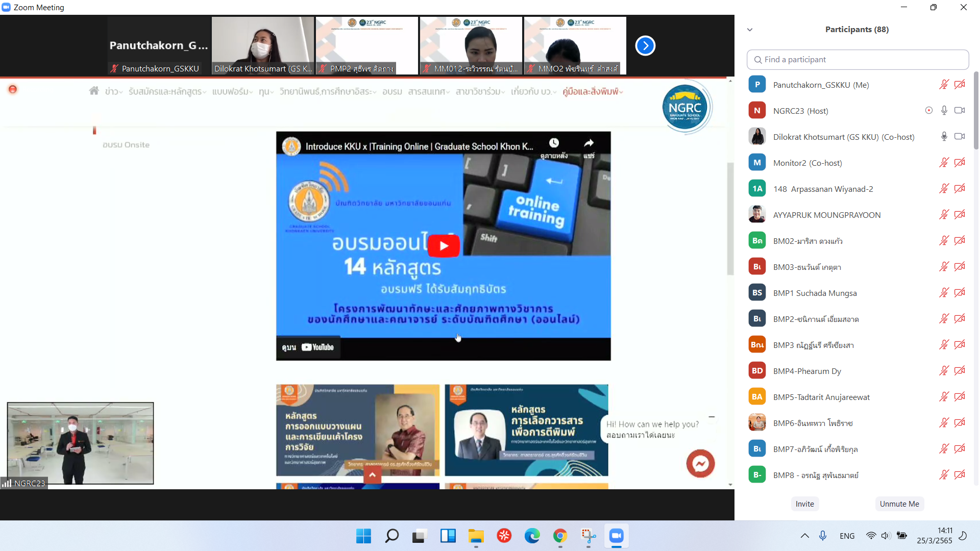Collapse the Participants panel chevron

750,30
